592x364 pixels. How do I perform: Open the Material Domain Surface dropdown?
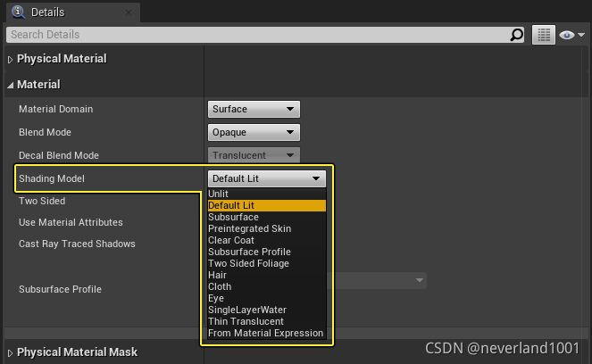(x=254, y=109)
